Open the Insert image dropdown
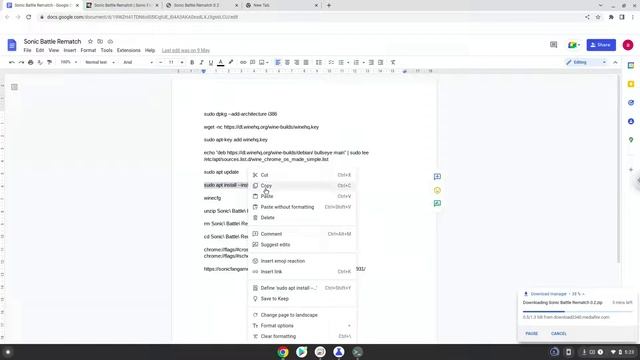 tap(264, 62)
